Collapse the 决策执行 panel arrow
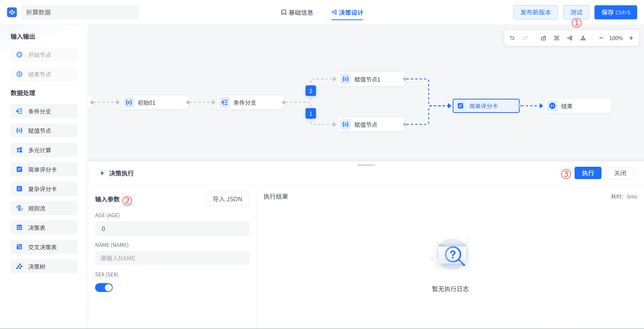This screenshot has width=644, height=329. [102, 173]
